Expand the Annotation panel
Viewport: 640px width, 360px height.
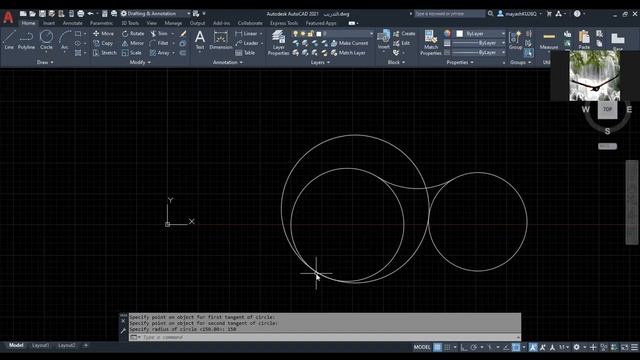[228, 62]
